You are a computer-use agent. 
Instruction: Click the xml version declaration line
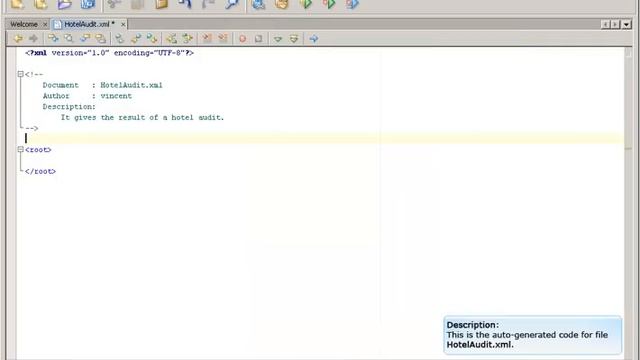point(109,53)
